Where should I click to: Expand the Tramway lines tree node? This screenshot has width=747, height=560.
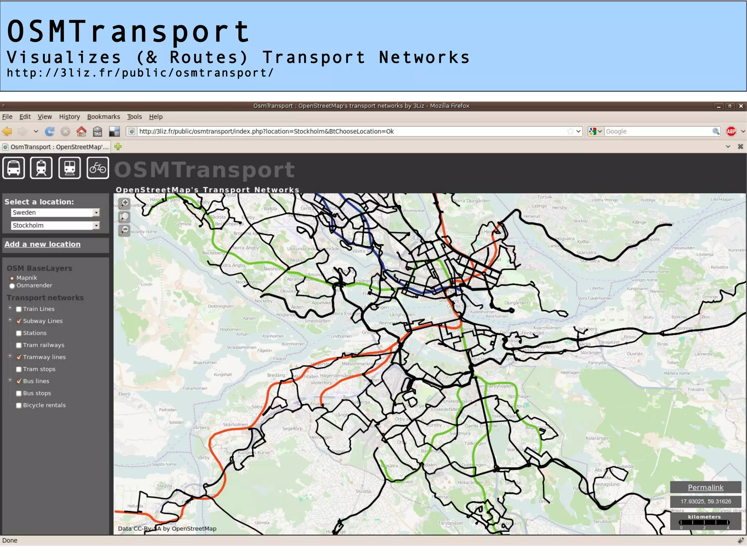tap(10, 356)
